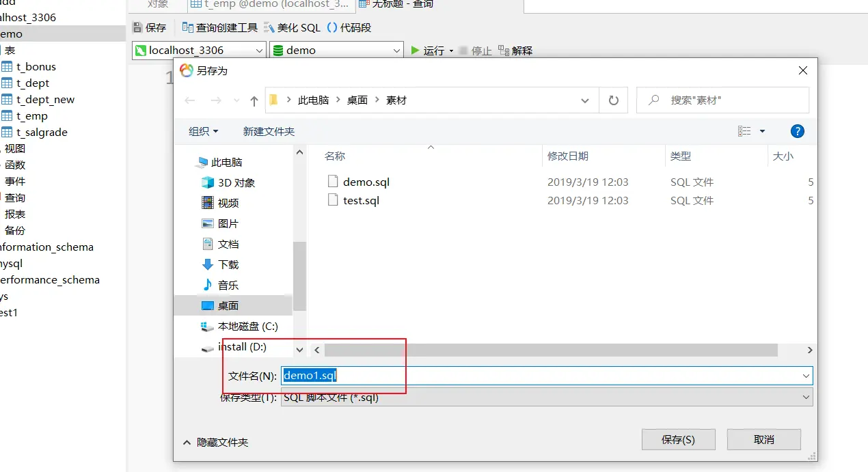Viewport: 868px width, 472px height.
Task: Click 新建文件夹 (New folder)
Action: pyautogui.click(x=269, y=131)
